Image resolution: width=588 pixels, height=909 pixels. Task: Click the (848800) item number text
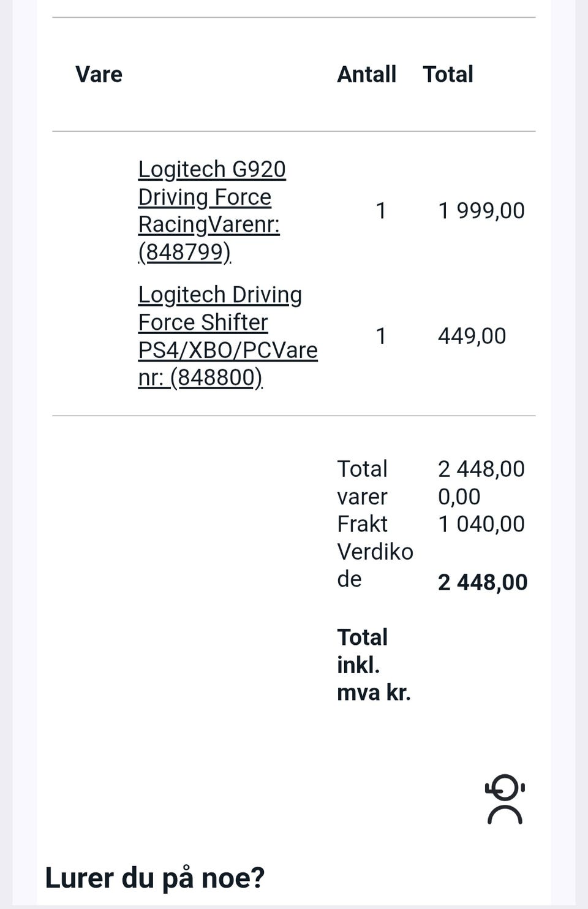pos(216,378)
